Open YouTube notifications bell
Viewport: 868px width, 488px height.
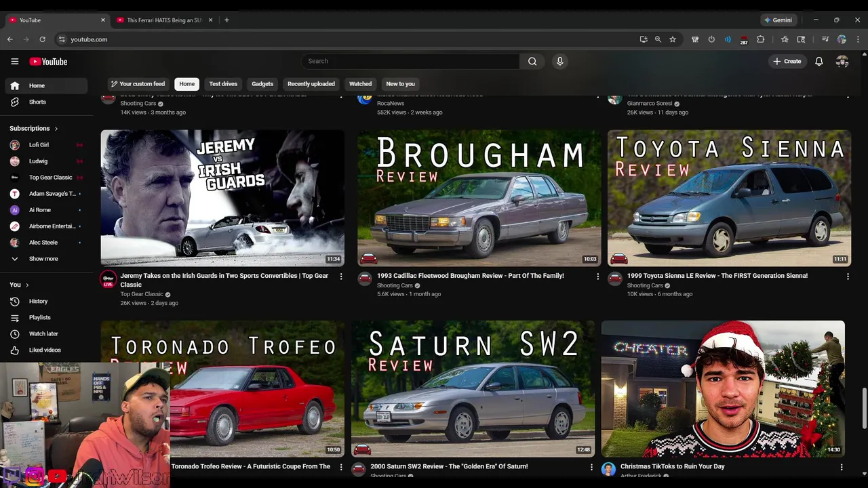coord(819,61)
